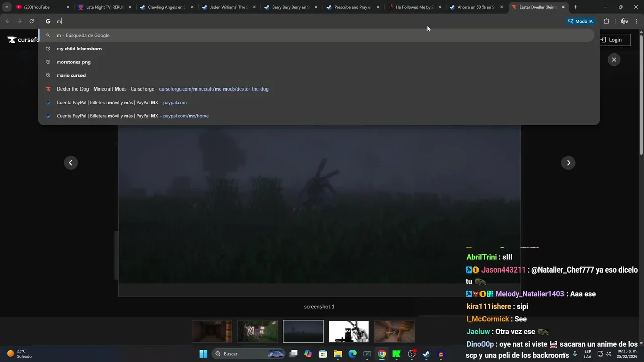Viewport: 644px width, 362px height.
Task: Open a new browser tab
Action: click(x=575, y=7)
